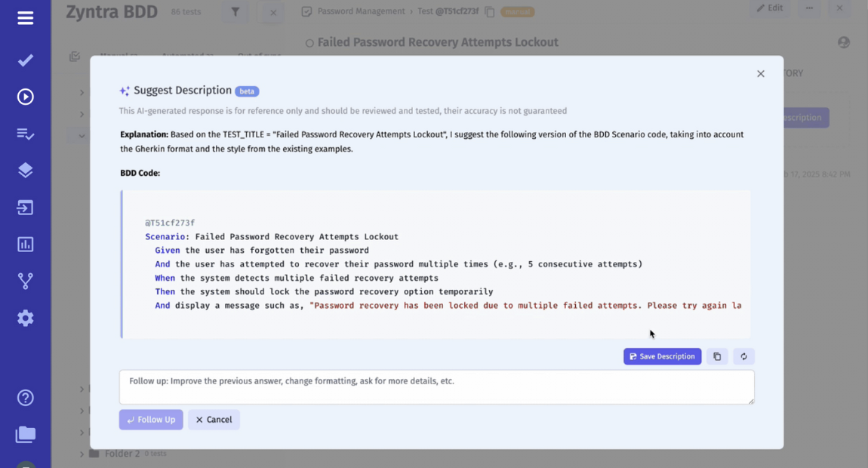Click the filter funnel icon near 86 tests

[234, 12]
